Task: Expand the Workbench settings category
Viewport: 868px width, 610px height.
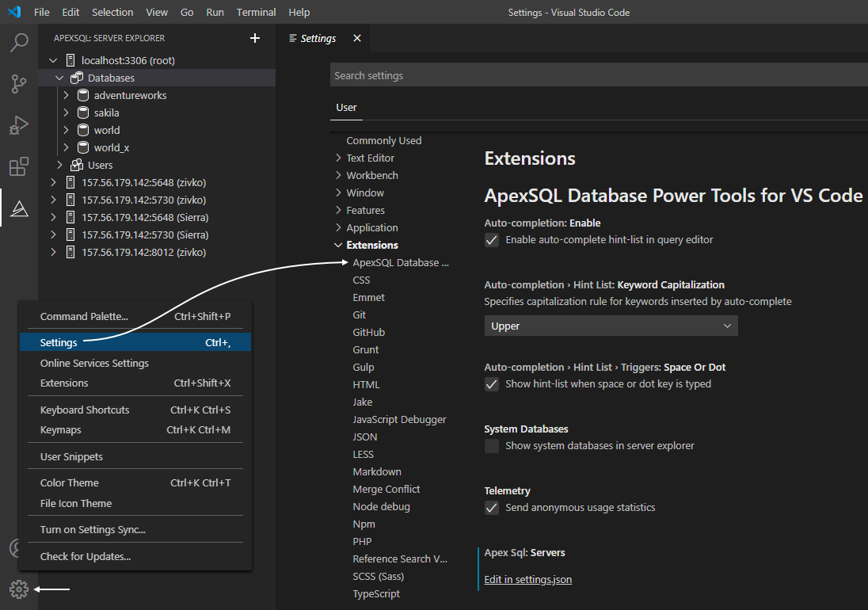Action: tap(338, 175)
